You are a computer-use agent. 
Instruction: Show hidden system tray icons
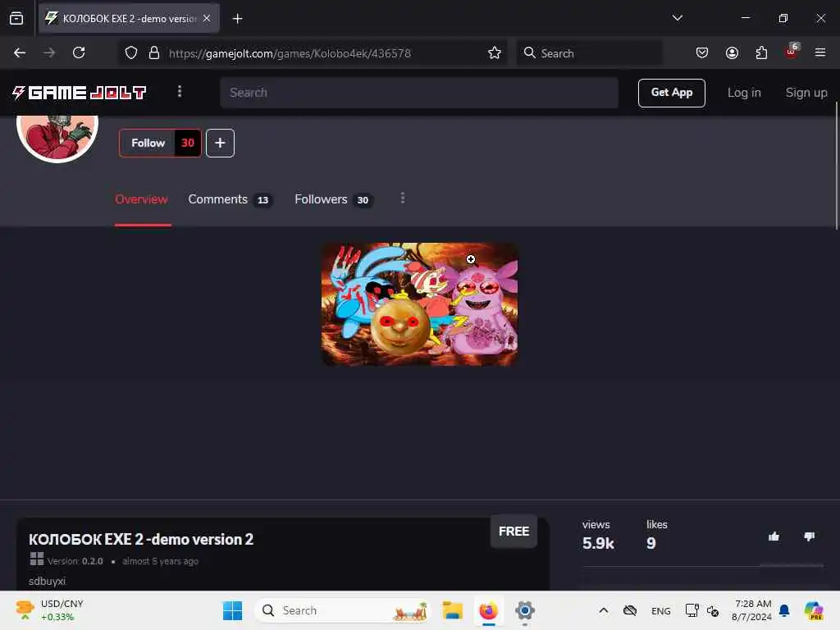603,610
